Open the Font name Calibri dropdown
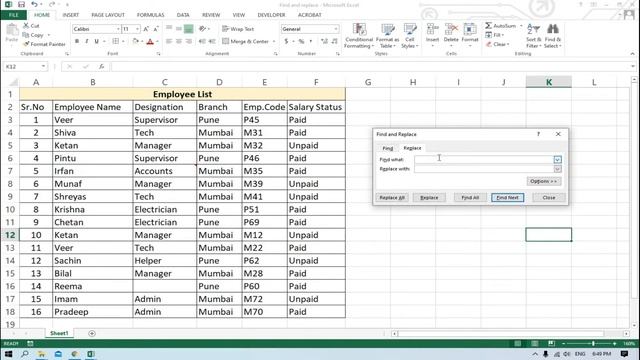 click(x=118, y=29)
